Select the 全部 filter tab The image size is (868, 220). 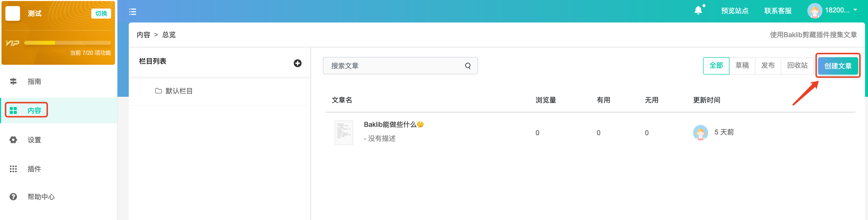pyautogui.click(x=716, y=66)
